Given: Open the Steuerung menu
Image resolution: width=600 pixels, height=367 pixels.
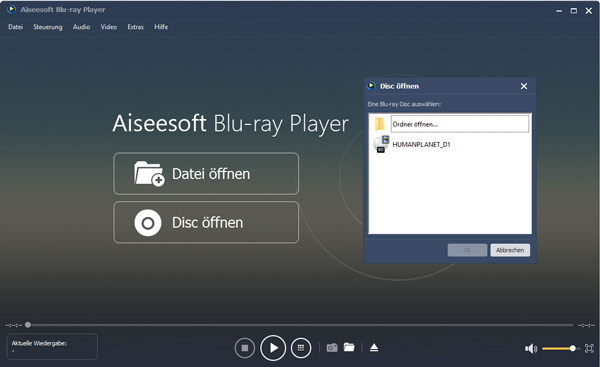Looking at the screenshot, I should coord(47,27).
